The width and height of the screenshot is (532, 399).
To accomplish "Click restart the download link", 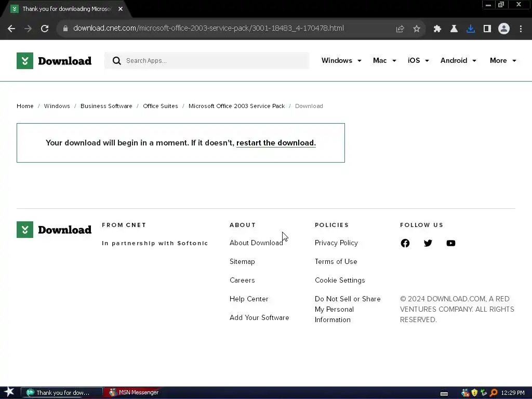I will coord(276,143).
